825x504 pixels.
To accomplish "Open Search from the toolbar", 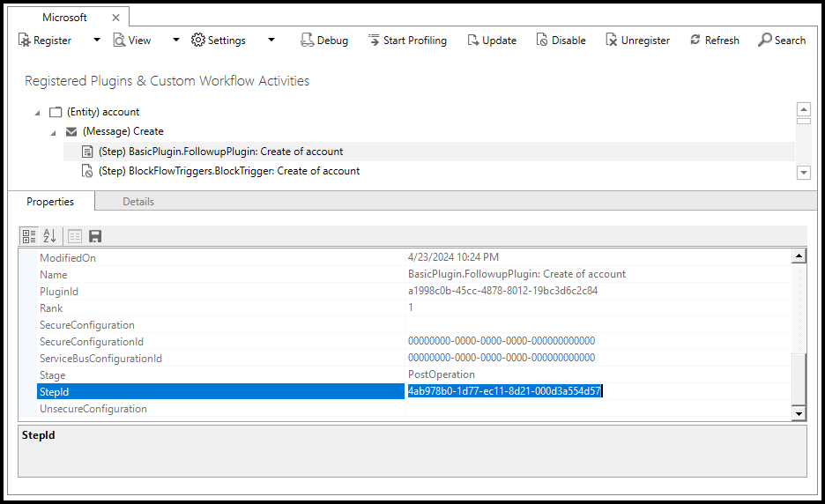I will (782, 40).
